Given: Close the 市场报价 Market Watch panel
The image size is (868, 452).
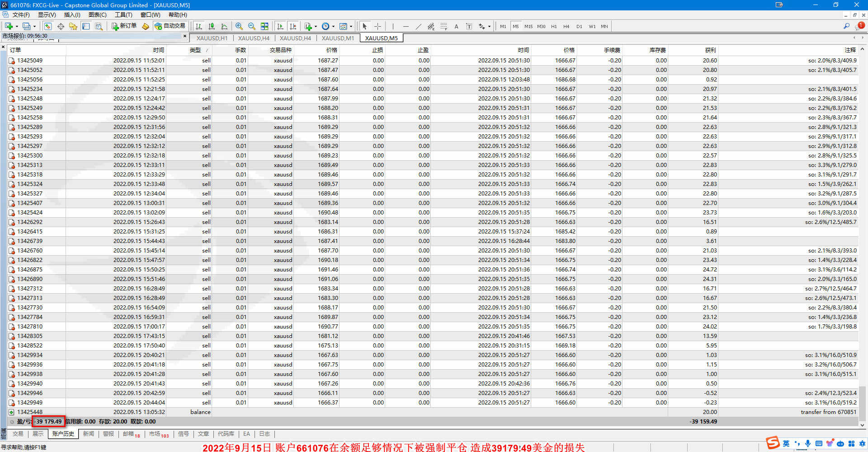Looking at the screenshot, I should tap(185, 36).
